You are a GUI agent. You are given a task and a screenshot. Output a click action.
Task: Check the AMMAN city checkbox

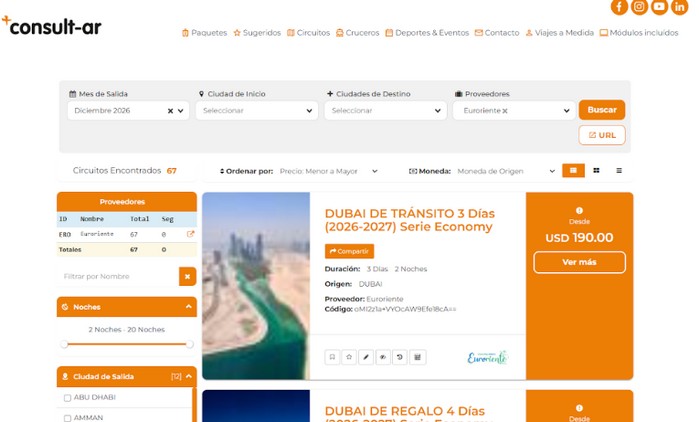[x=68, y=418]
